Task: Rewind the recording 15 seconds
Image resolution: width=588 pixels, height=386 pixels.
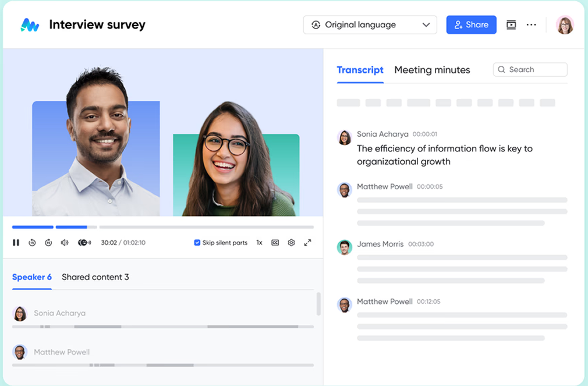Action: click(32, 243)
